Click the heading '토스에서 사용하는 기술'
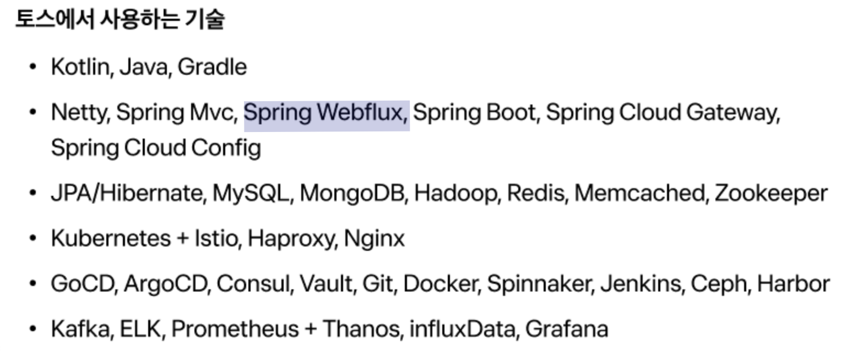Image resolution: width=868 pixels, height=352 pixels. tap(120, 19)
